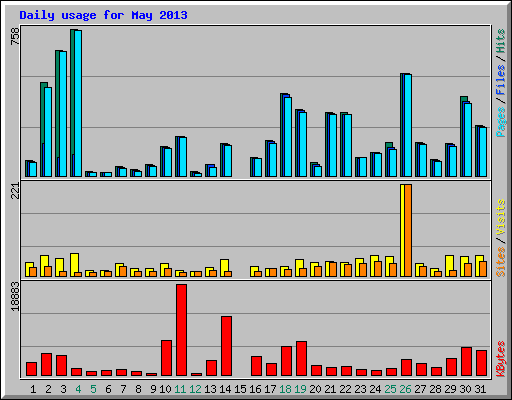512x400 pixels.
Task: Click day 21 on the x-axis
Action: (x=330, y=389)
